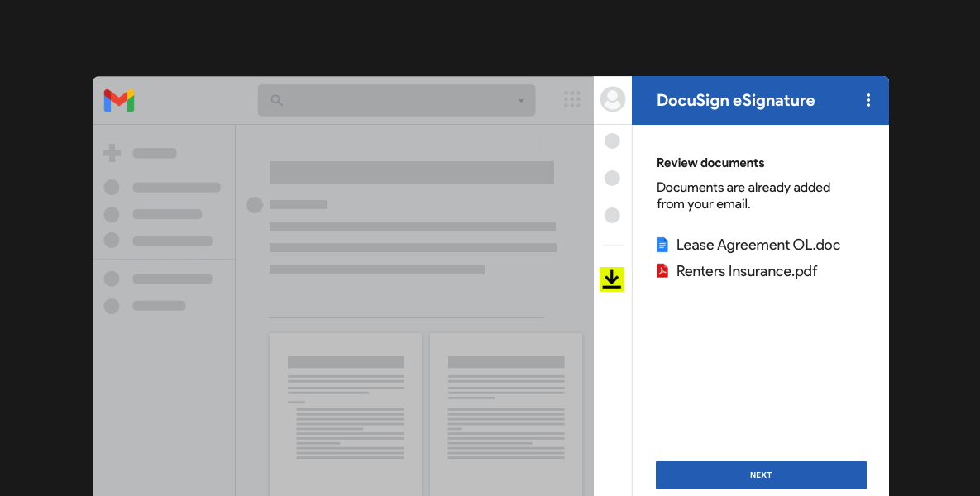Click the NEXT button
This screenshot has height=496, width=980.
pyautogui.click(x=760, y=475)
